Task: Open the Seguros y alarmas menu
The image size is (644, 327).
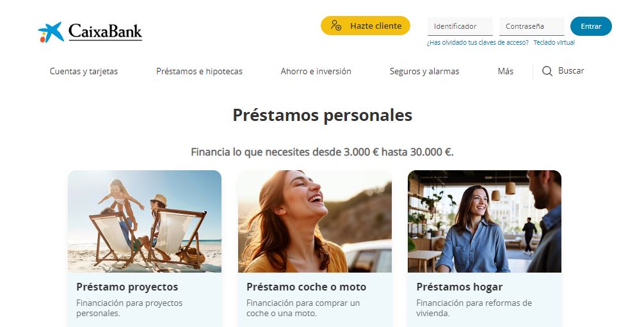Action: (424, 71)
